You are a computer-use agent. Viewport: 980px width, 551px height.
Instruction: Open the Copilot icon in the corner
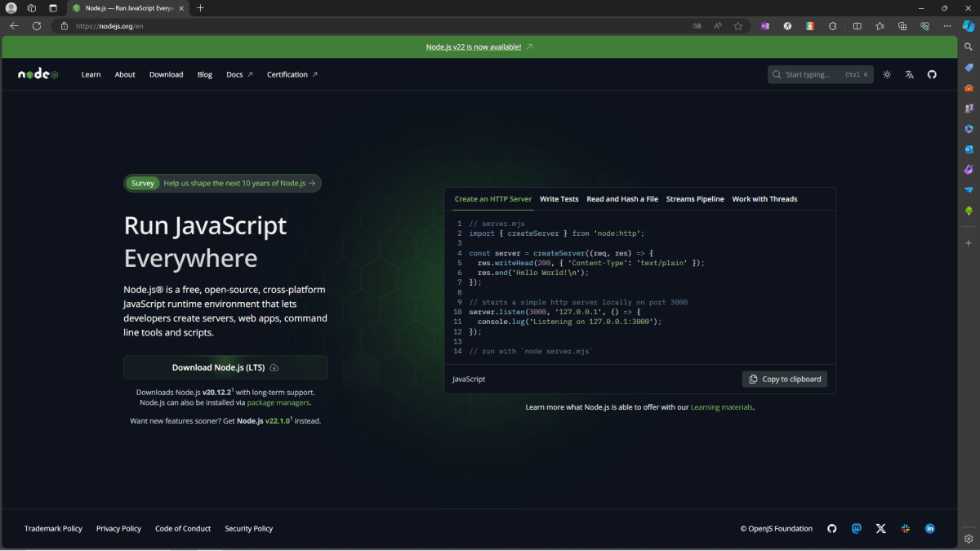coord(969,26)
